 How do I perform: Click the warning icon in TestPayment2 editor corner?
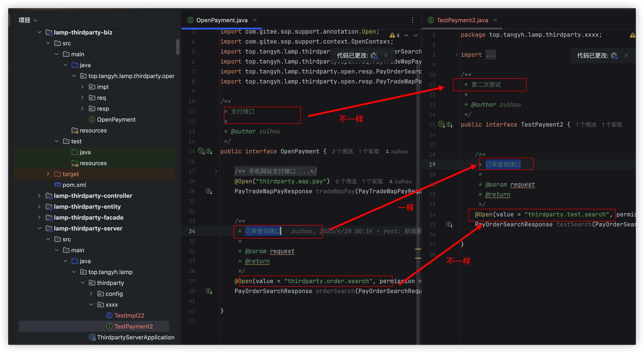[632, 35]
